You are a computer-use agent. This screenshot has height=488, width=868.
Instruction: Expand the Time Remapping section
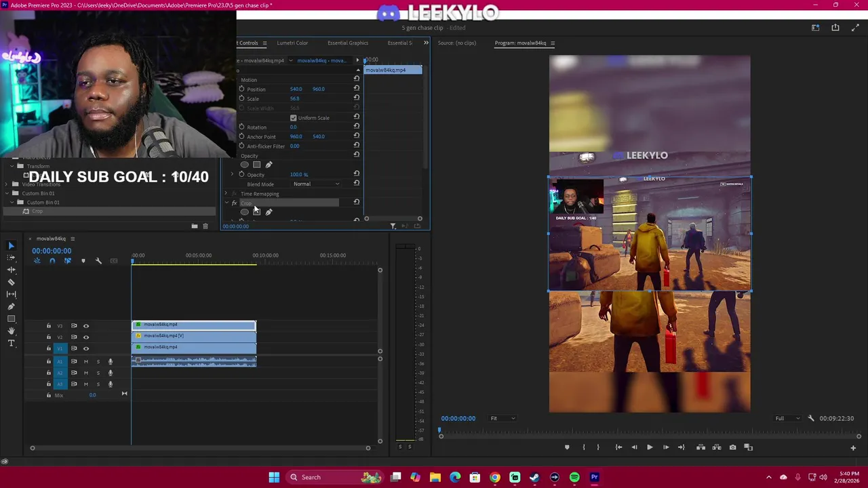226,194
